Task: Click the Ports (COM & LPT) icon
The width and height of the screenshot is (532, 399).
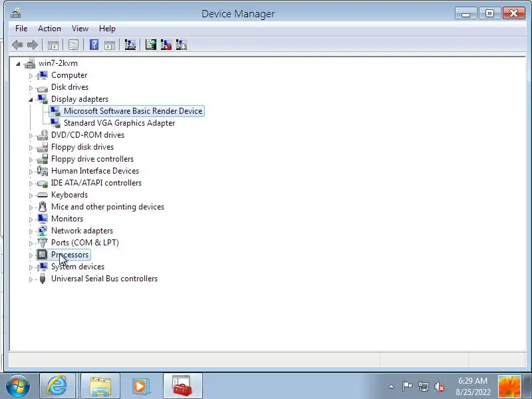Action: pyautogui.click(x=43, y=243)
